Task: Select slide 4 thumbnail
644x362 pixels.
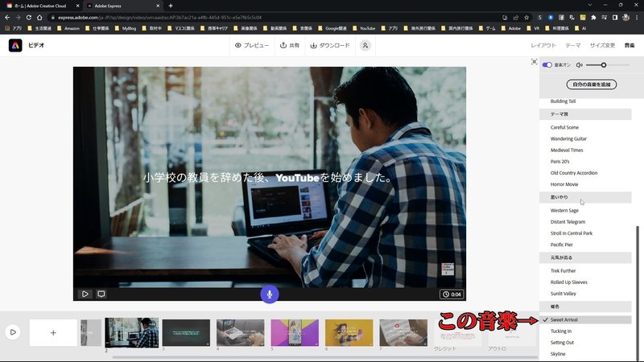Action: tap(240, 333)
